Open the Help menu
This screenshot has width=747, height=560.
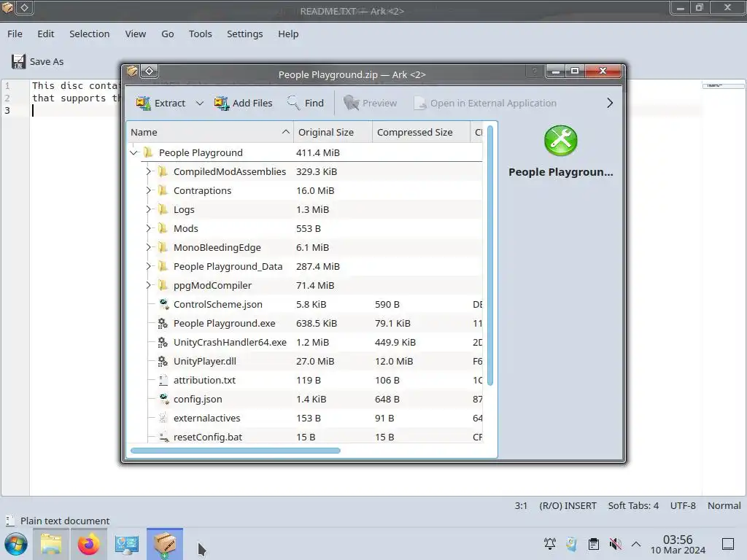[288, 34]
